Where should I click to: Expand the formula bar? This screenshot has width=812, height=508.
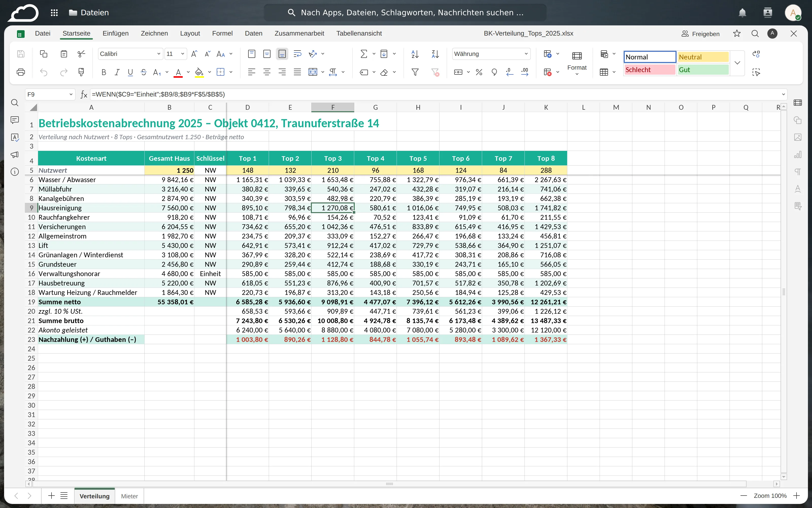point(784,94)
